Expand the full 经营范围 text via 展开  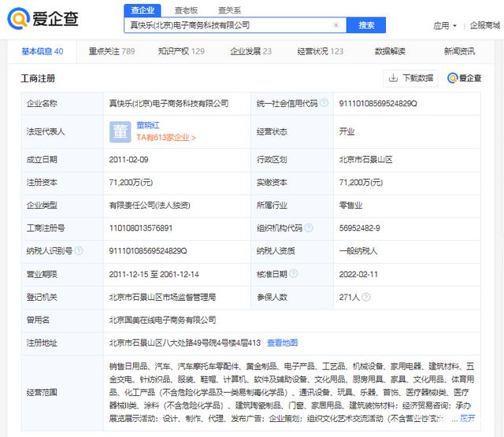pos(467,418)
